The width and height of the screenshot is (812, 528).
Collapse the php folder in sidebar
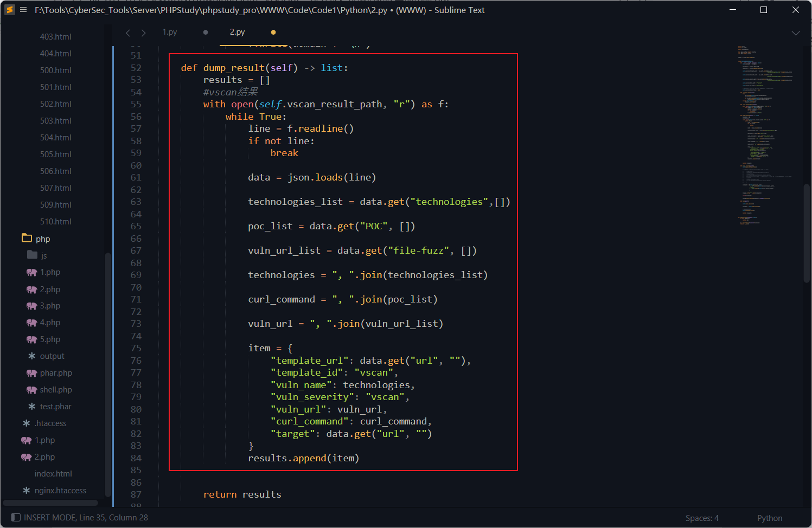click(x=27, y=239)
